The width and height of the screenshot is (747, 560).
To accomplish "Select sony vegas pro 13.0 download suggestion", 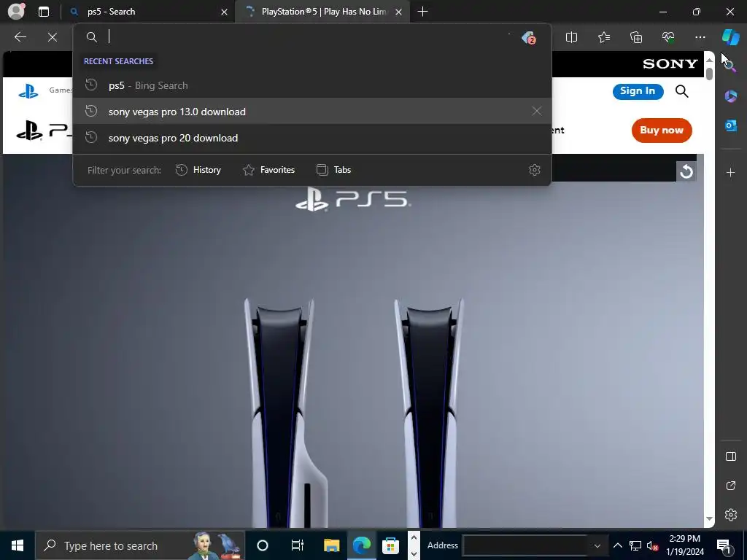I will (x=312, y=112).
